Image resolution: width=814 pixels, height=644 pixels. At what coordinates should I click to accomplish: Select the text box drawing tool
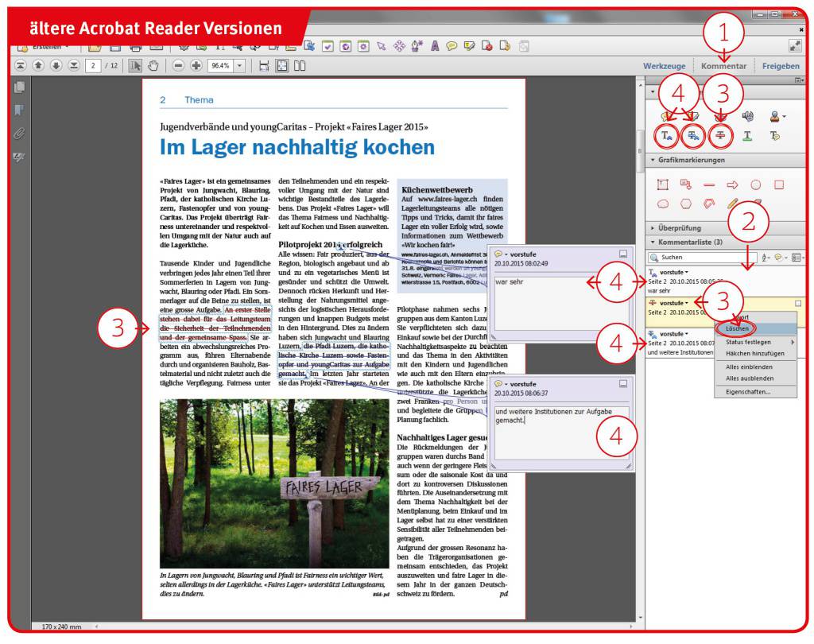point(662,185)
